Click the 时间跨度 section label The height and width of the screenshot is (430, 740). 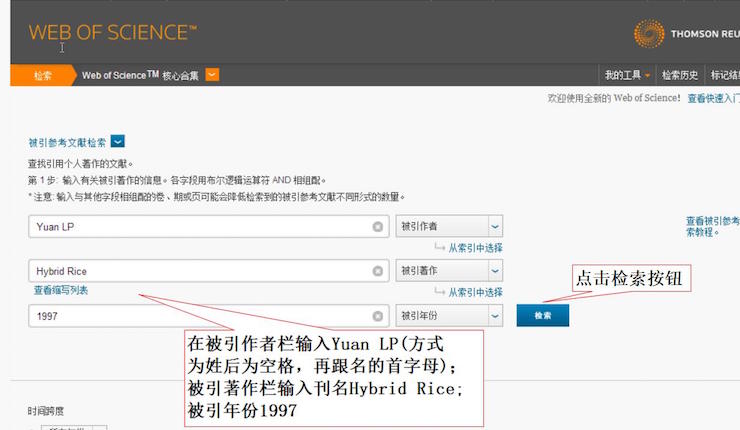46,411
